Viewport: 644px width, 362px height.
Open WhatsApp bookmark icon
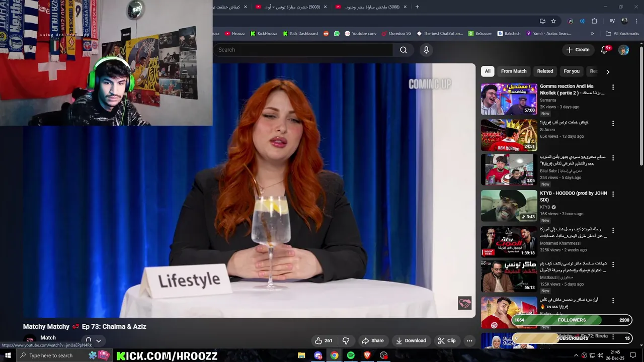(337, 34)
